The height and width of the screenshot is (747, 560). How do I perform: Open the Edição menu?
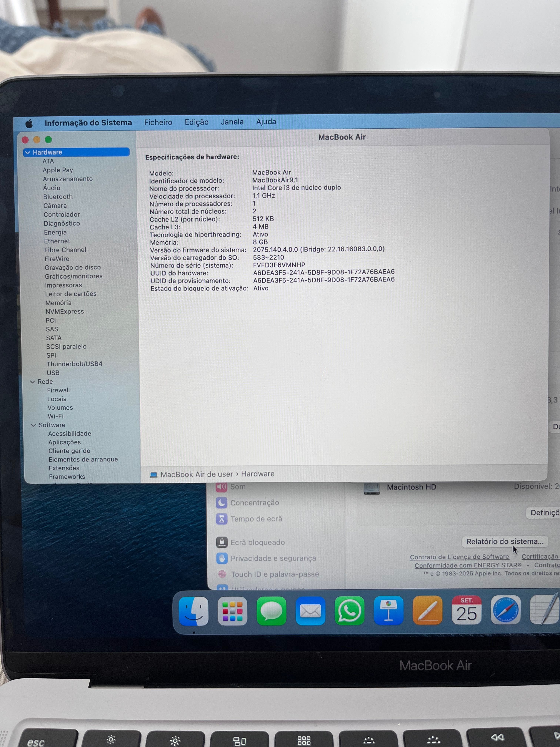click(x=196, y=122)
